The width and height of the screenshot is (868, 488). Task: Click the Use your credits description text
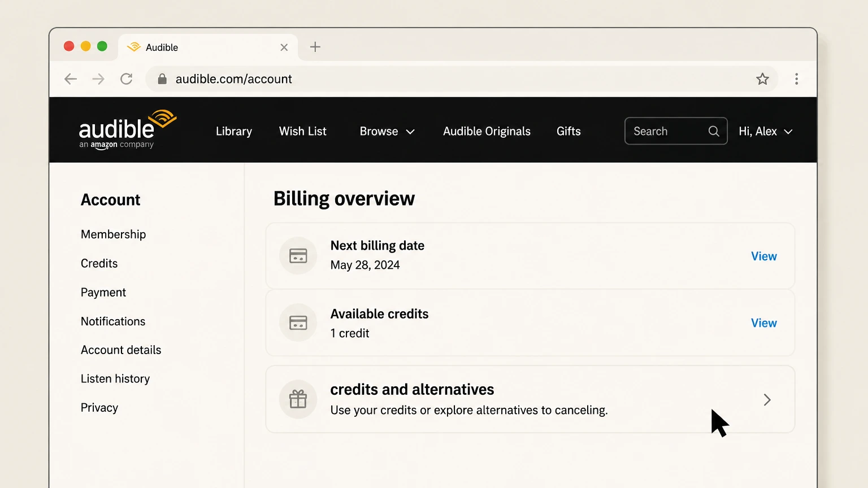(469, 410)
